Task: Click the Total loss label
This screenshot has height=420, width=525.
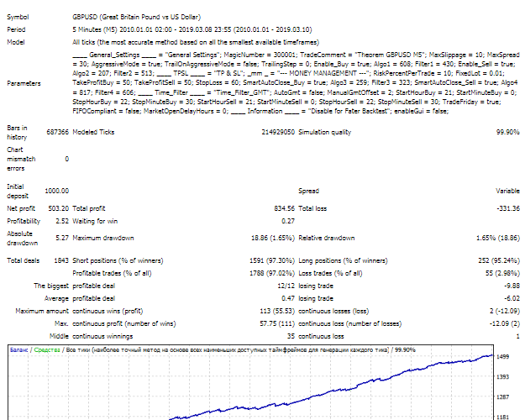Action: coord(312,208)
